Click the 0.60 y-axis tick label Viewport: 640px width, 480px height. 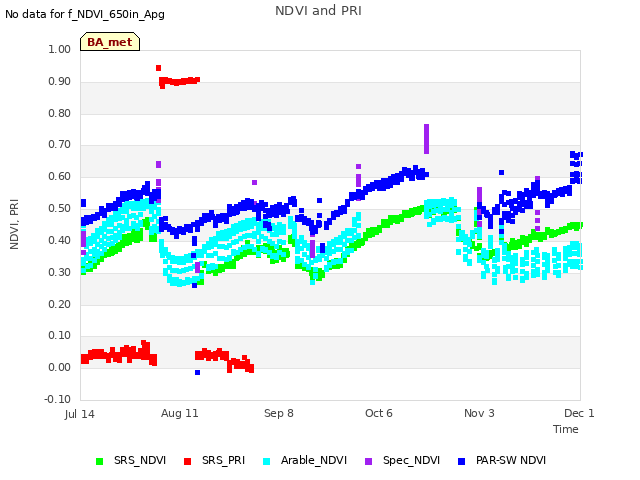tap(60, 176)
